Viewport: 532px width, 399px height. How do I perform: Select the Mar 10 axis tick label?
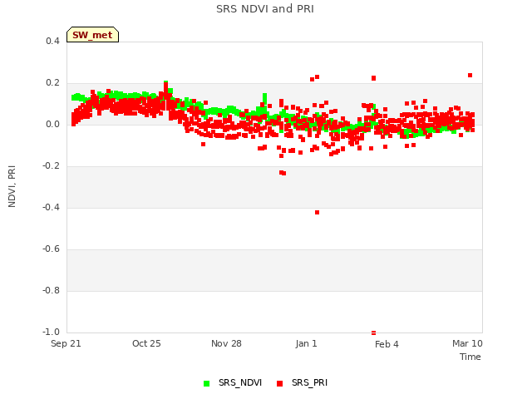click(x=467, y=343)
